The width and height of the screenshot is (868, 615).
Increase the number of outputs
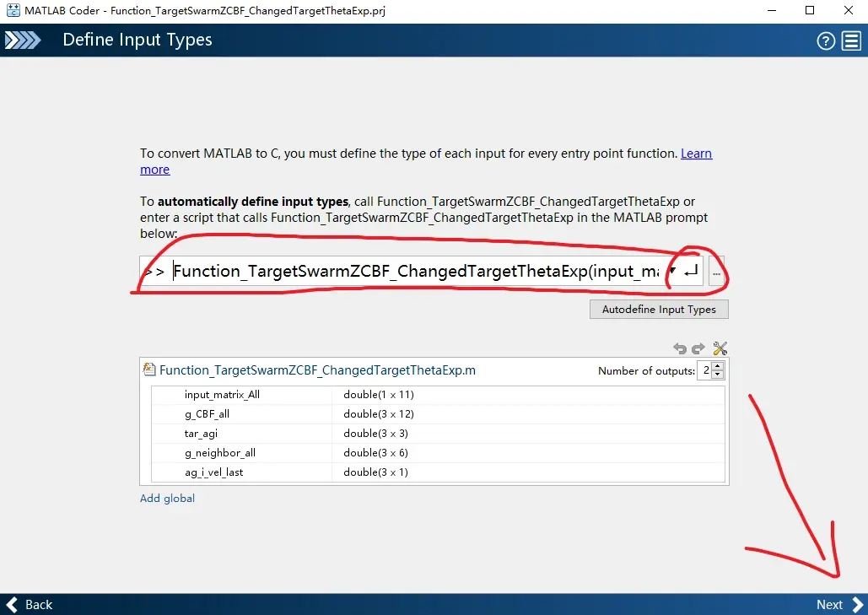pyautogui.click(x=718, y=366)
